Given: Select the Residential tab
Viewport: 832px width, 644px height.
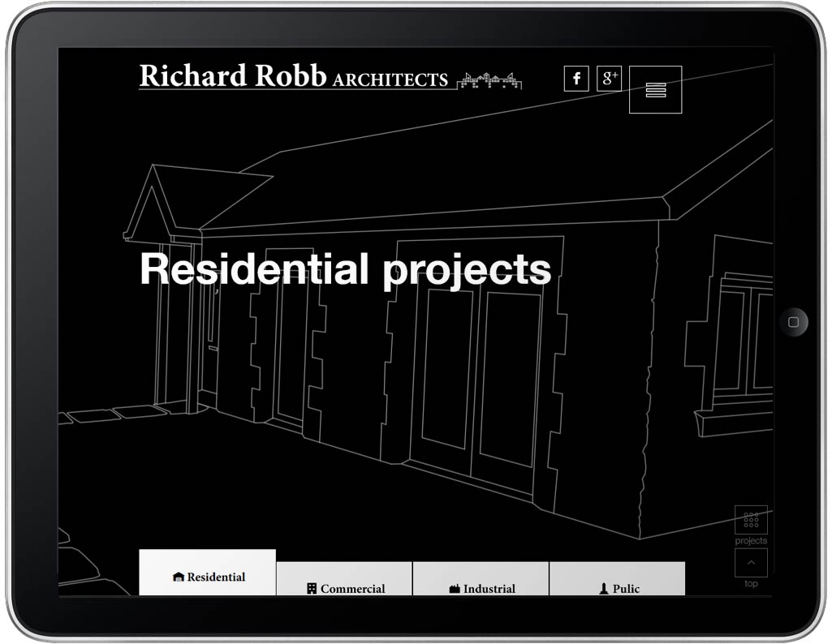Looking at the screenshot, I should [208, 573].
